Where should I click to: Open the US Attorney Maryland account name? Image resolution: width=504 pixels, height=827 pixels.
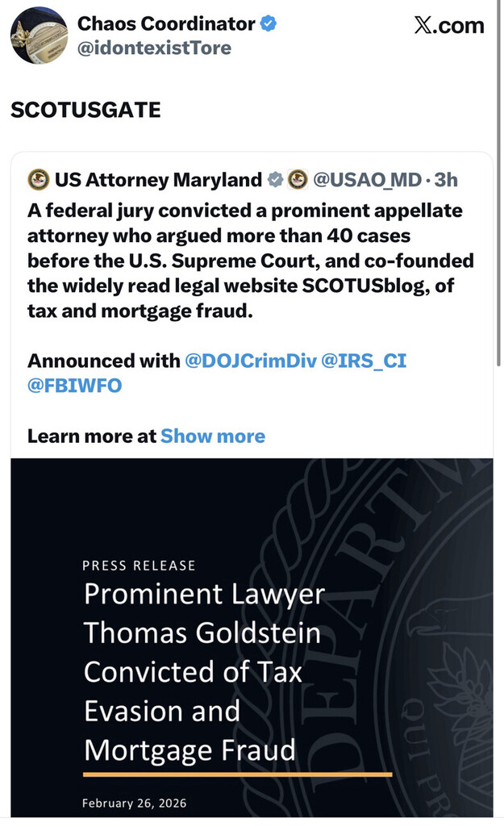coord(159,179)
